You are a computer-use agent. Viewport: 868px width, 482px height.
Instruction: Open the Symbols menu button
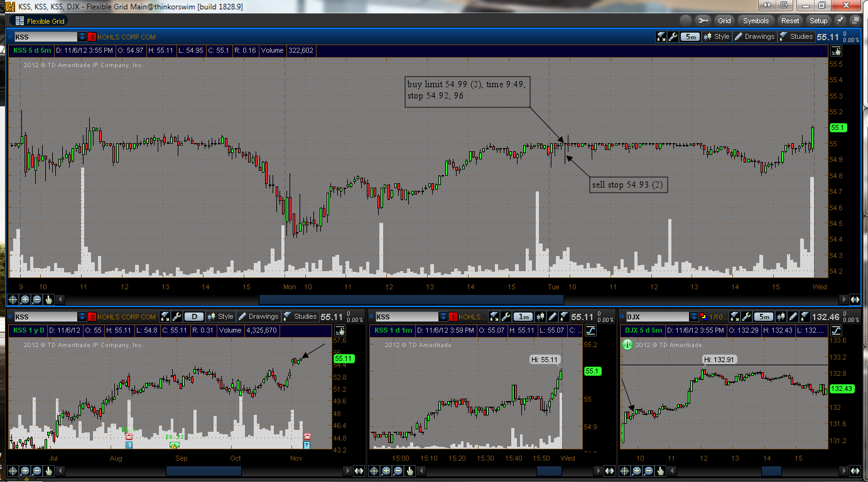pos(756,21)
